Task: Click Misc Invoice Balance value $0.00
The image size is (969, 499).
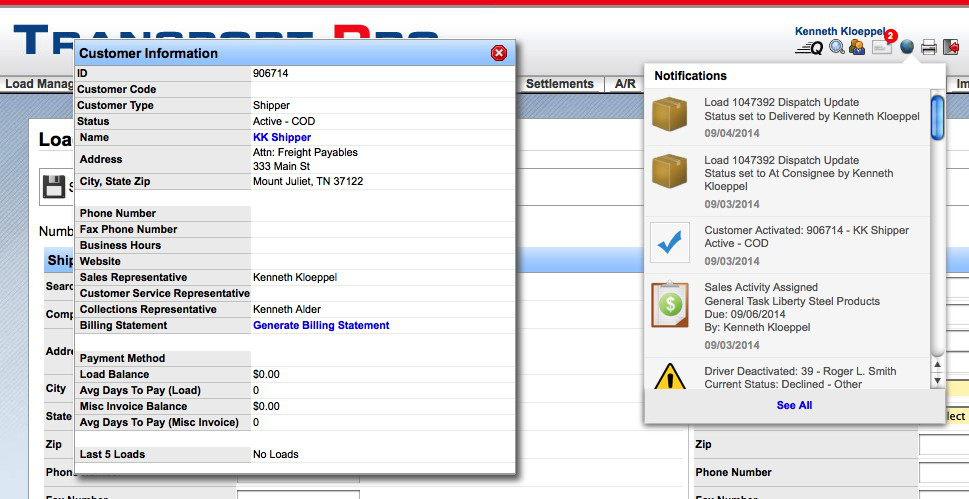Action: 266,406
